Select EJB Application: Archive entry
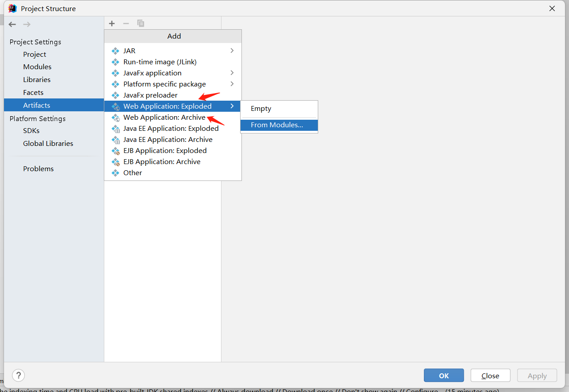The width and height of the screenshot is (569, 392). click(173, 162)
